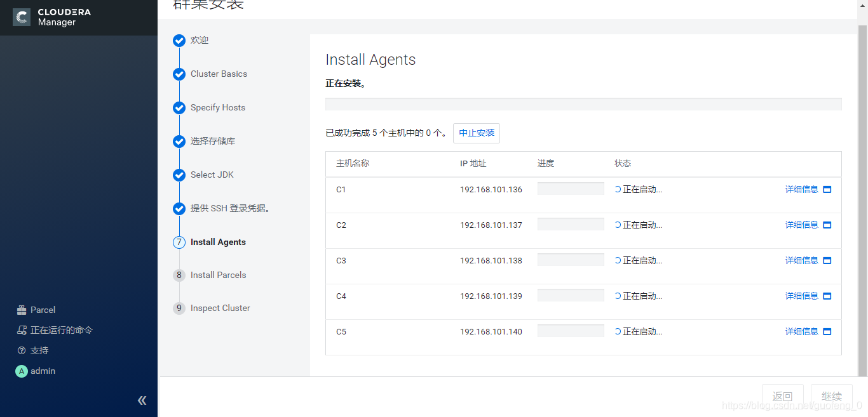
Task: Click the spinner icon in C1 status
Action: 618,189
